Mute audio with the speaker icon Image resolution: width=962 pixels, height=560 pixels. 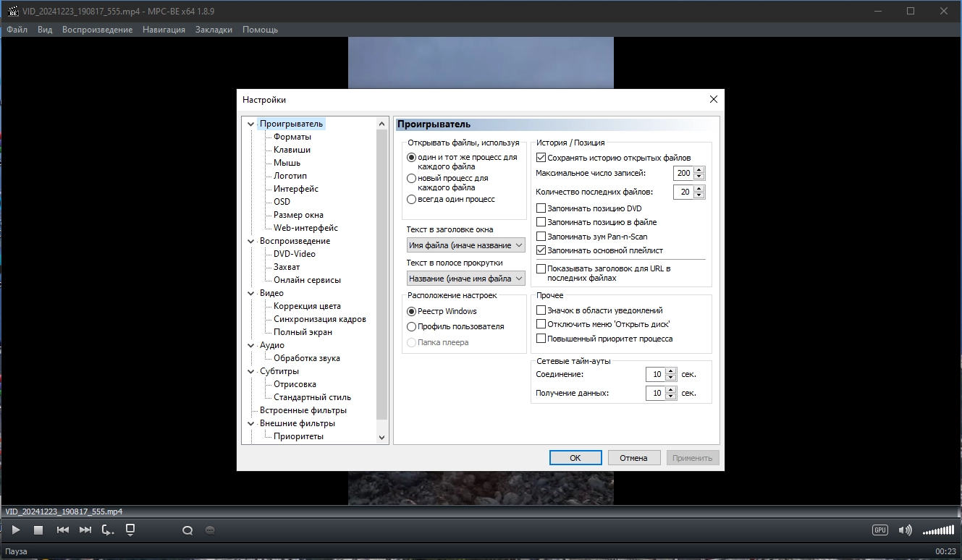(x=905, y=530)
